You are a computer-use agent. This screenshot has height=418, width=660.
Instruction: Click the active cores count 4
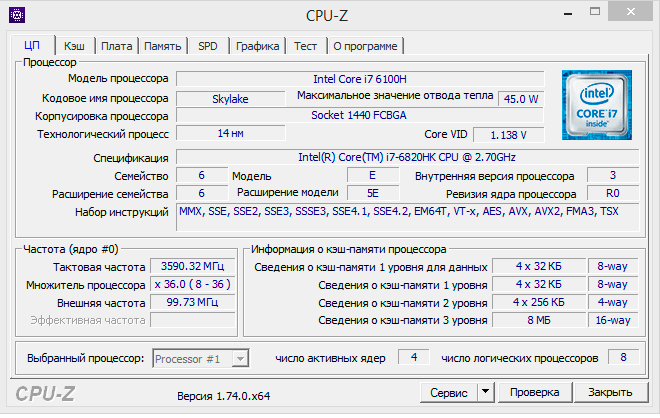414,357
